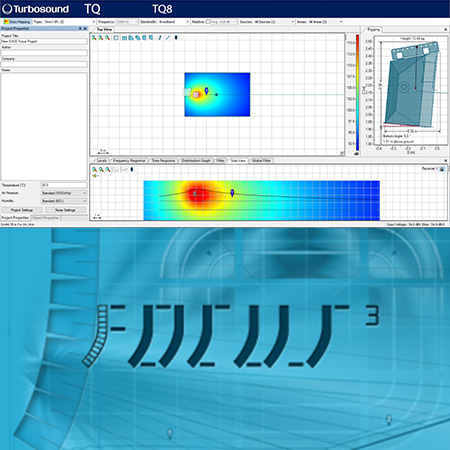Screen dimensions: 450x450
Task: Click first zoom icon in Side View toolbar
Action: pyautogui.click(x=94, y=170)
